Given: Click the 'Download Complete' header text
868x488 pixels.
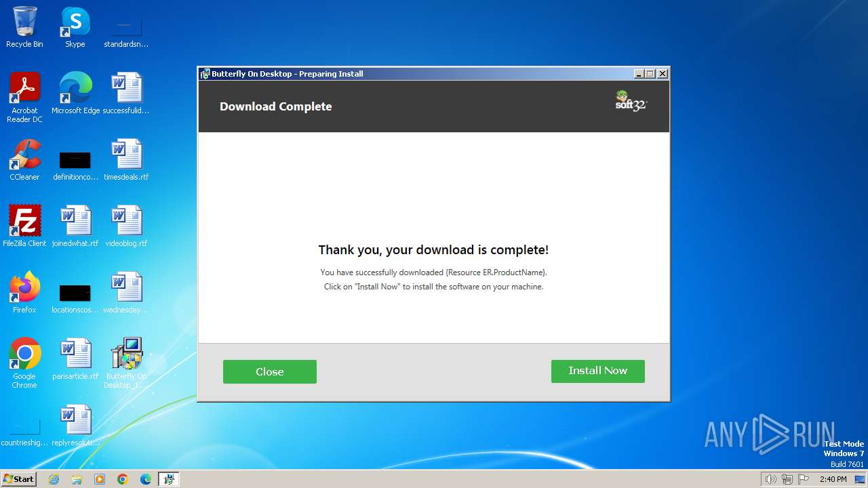Looking at the screenshot, I should [275, 106].
